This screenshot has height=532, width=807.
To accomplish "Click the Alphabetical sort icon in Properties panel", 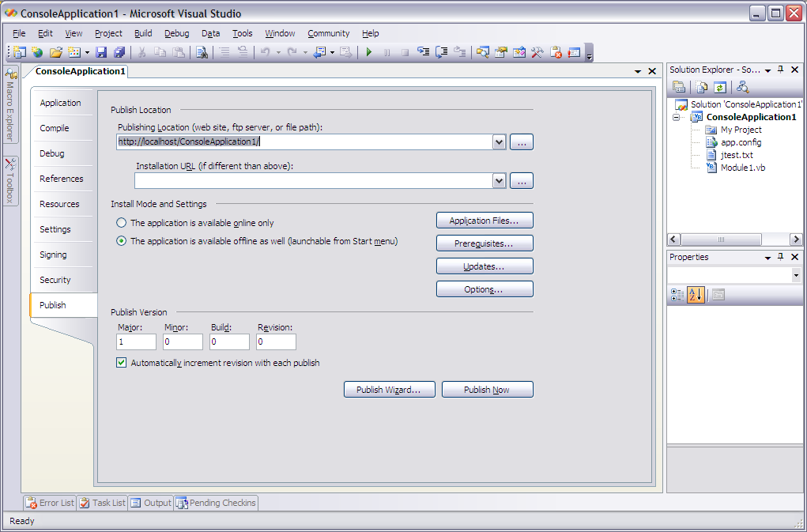I will (696, 295).
